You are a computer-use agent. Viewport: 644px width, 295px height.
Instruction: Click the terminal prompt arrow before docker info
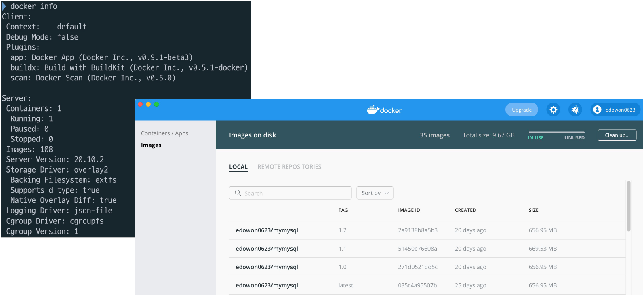(4, 6)
